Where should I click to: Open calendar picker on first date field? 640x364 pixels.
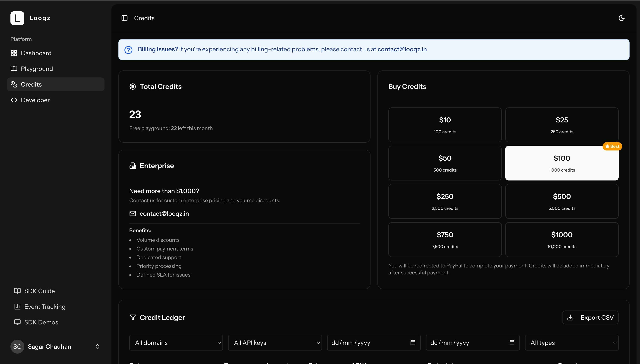[x=413, y=342]
